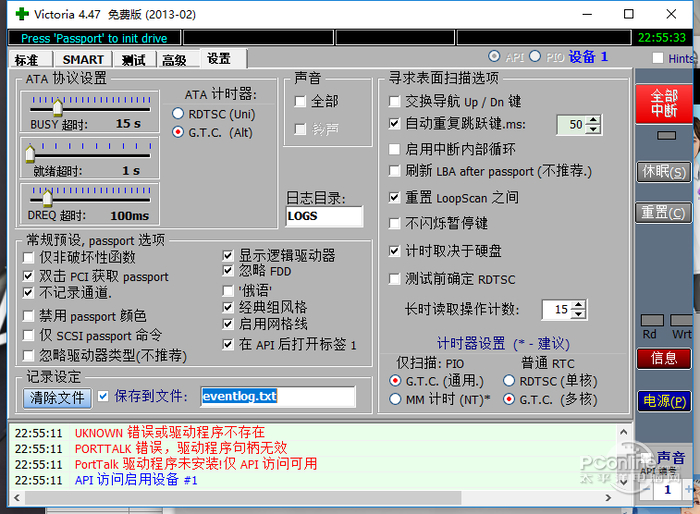Click the PortTalk 驱动程序未安装 log line
This screenshot has width=700, height=514.
pos(196,464)
